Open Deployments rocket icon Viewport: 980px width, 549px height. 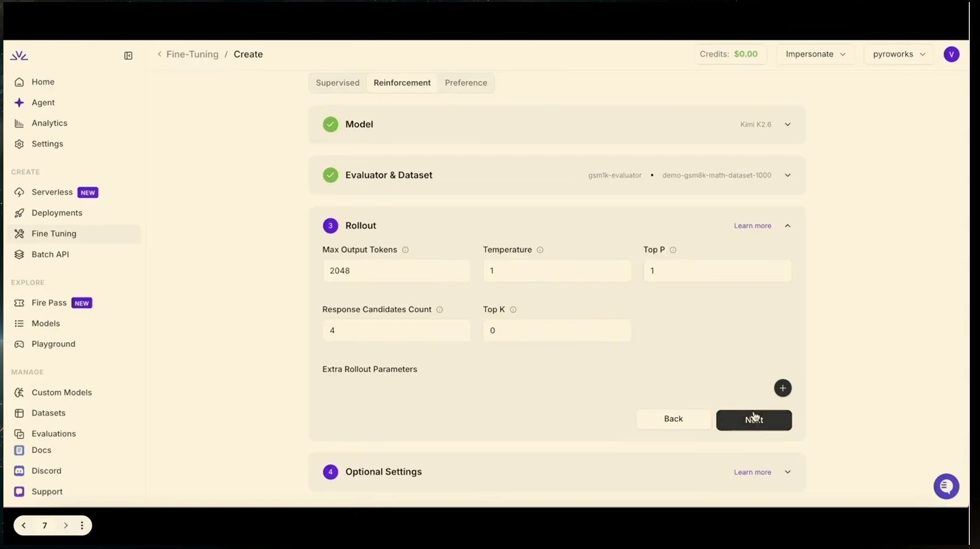[x=19, y=213]
